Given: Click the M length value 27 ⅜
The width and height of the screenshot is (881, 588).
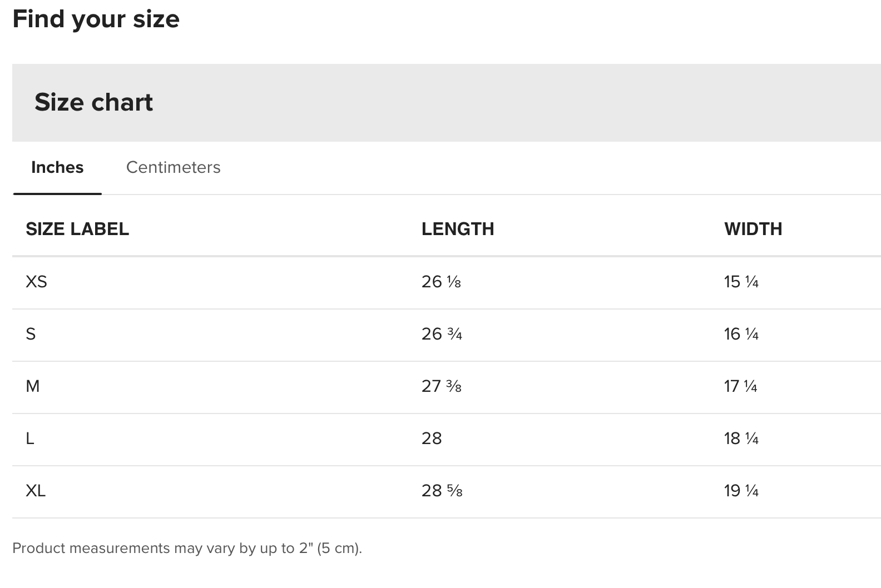Looking at the screenshot, I should pyautogui.click(x=442, y=386).
